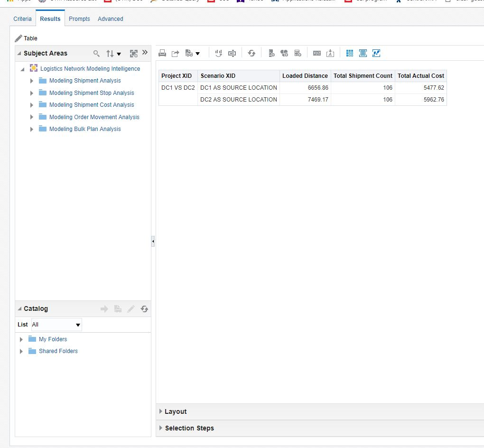Expand the Layout section
The image size is (484, 448).
tap(160, 411)
